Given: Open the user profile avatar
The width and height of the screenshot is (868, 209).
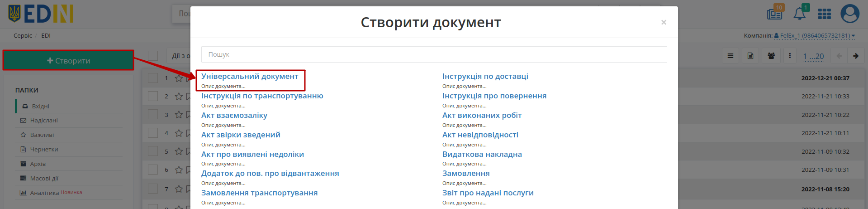Looking at the screenshot, I should click(x=850, y=14).
